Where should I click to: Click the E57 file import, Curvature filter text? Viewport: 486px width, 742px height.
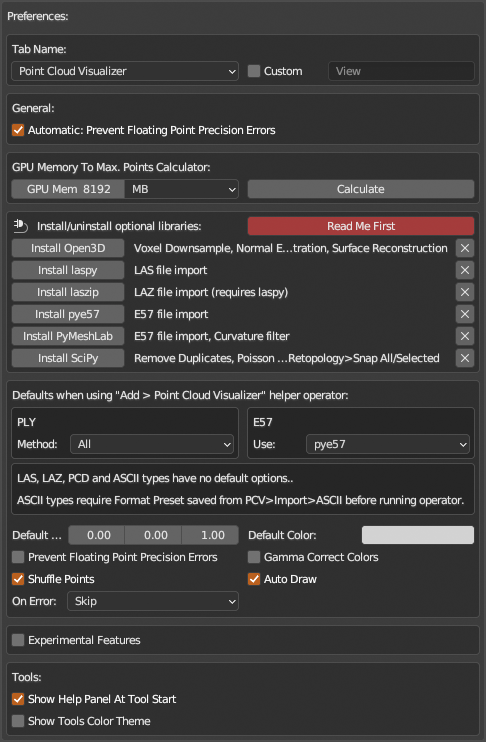point(212,336)
